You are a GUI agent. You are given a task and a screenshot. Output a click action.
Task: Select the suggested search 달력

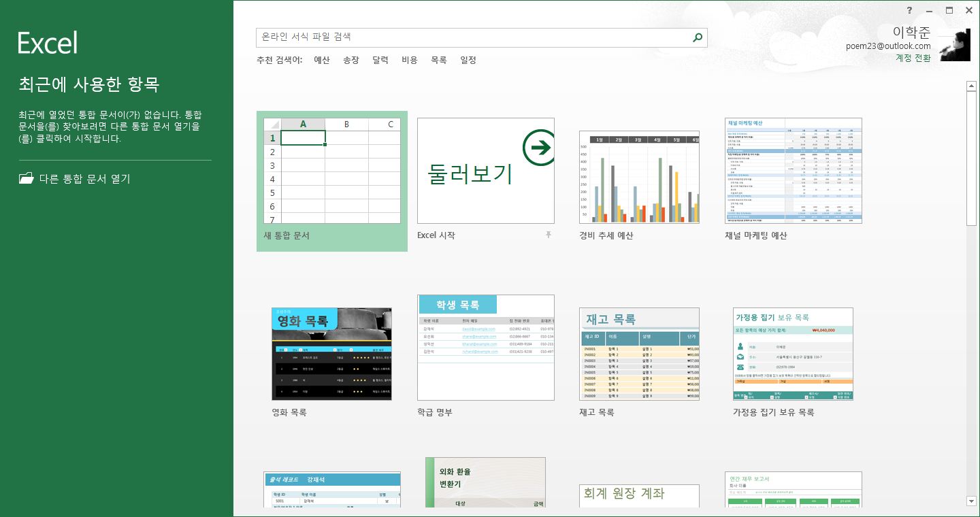coord(380,60)
